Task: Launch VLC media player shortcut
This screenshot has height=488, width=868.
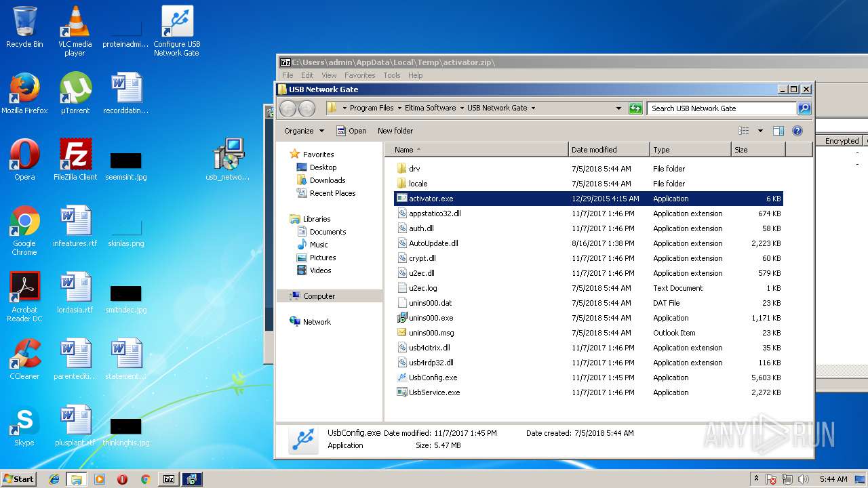Action: [x=75, y=30]
